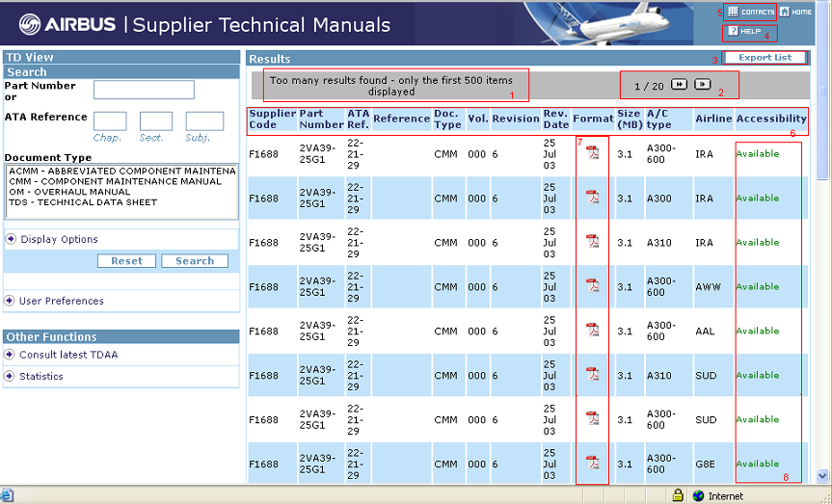Click the Airbus logo in header
The width and height of the screenshot is (832, 504).
click(67, 24)
